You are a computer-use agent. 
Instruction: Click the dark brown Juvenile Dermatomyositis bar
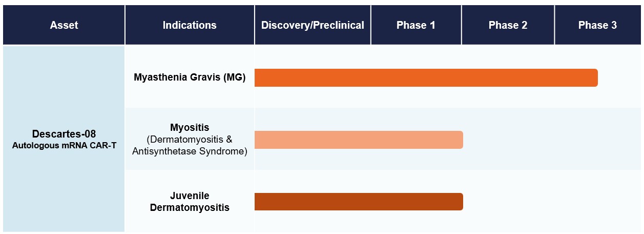pos(359,202)
